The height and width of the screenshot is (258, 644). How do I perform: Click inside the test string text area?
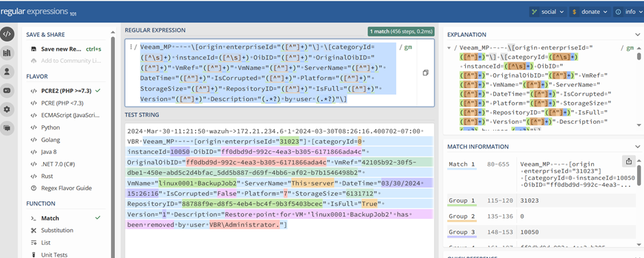280,190
